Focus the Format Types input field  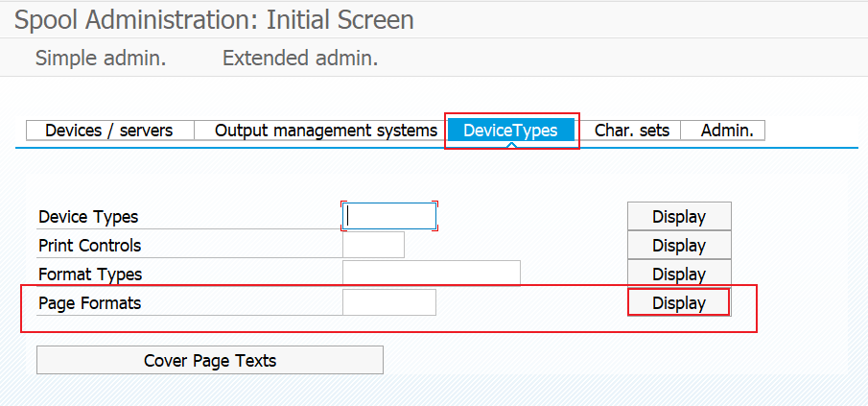pos(432,274)
